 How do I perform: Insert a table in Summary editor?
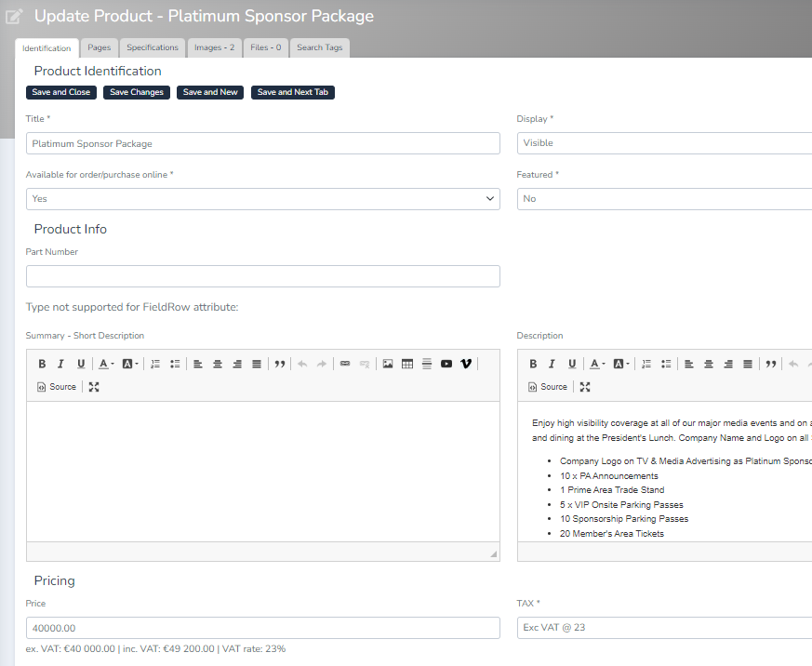click(407, 364)
